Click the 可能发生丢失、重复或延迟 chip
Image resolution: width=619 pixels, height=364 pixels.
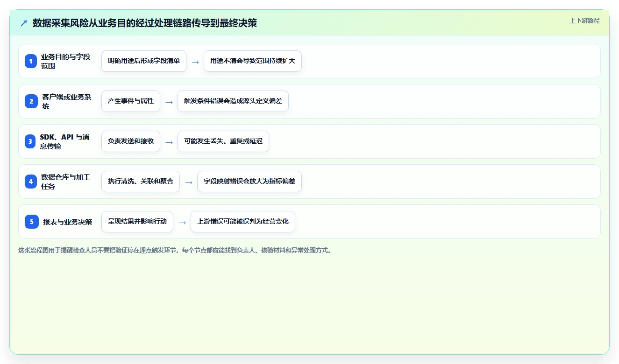(x=223, y=141)
